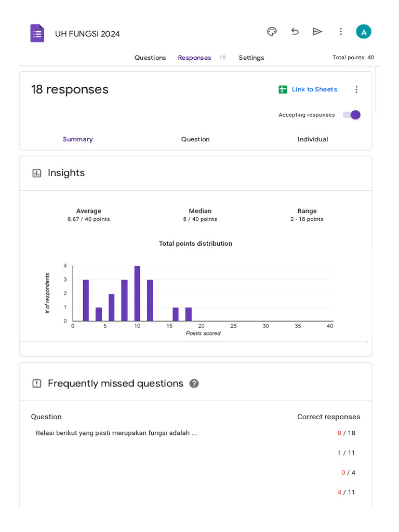Click the Send form paper plane icon
The image size is (399, 532).
coord(317,32)
